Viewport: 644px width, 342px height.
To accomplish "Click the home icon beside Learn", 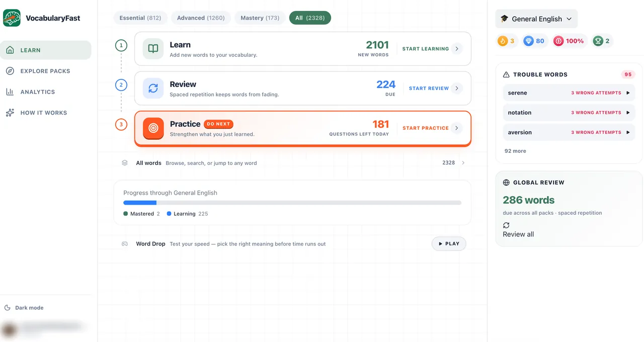I will (x=10, y=50).
